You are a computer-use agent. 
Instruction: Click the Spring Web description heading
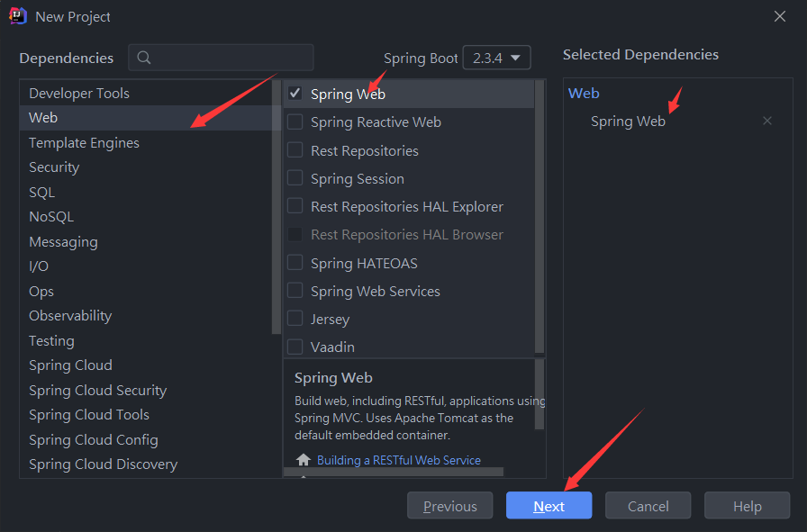[333, 378]
